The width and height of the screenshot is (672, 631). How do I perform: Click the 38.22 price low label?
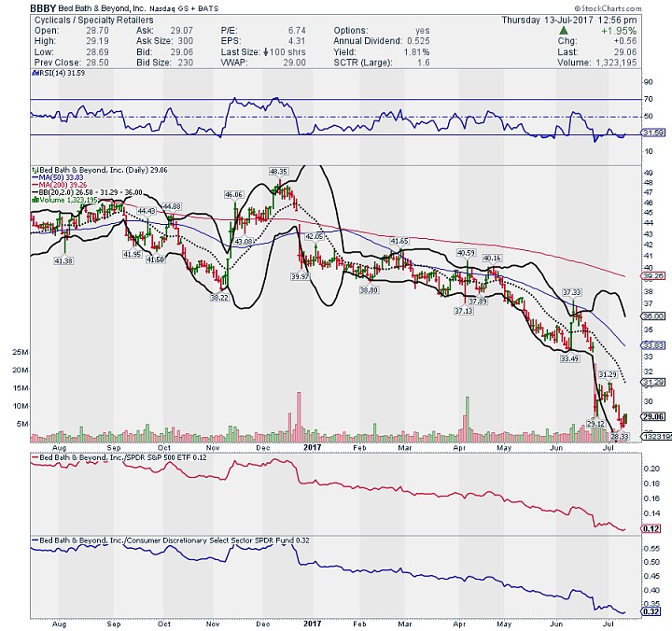coord(219,297)
